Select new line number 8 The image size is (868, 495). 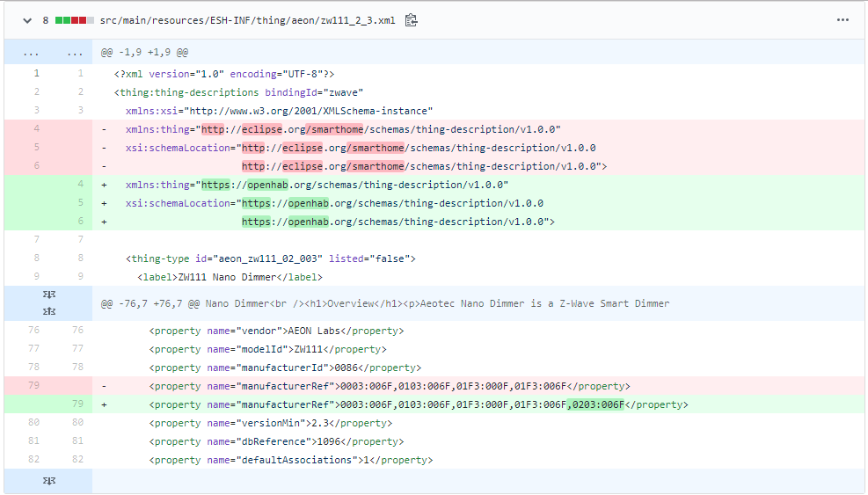pos(80,258)
